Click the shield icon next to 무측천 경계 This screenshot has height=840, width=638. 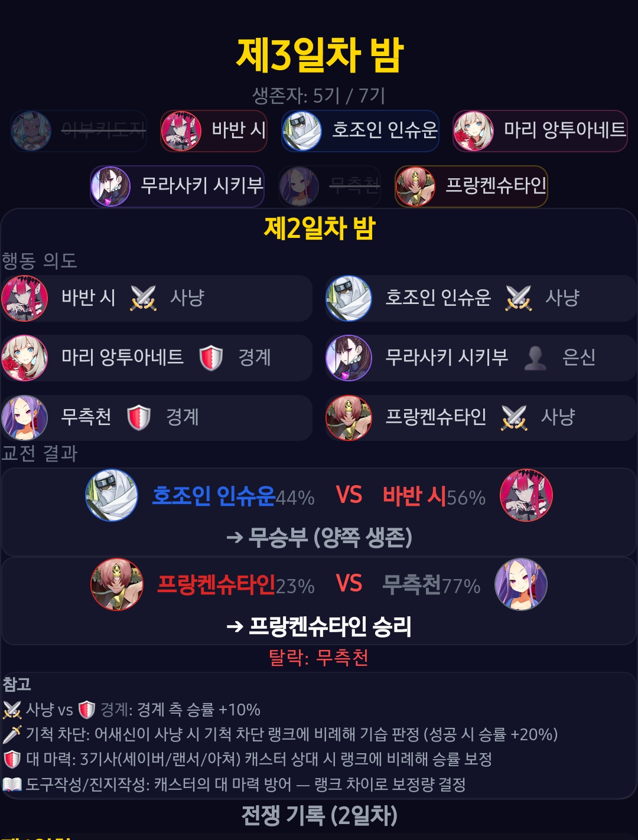pyautogui.click(x=139, y=417)
